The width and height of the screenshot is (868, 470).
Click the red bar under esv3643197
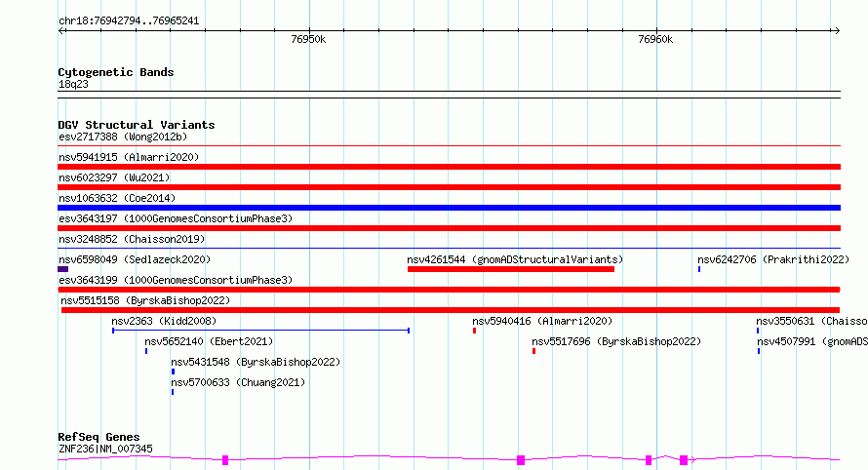449,228
